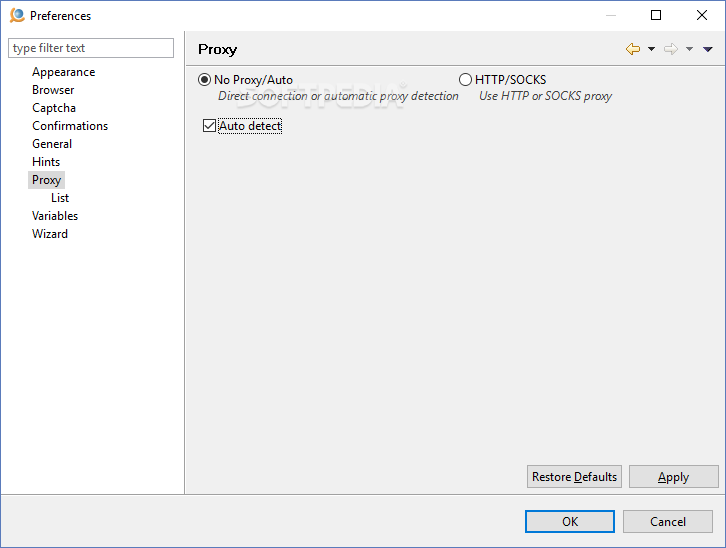Click the yellow back arrow icon
This screenshot has height=548, width=726.
(632, 49)
